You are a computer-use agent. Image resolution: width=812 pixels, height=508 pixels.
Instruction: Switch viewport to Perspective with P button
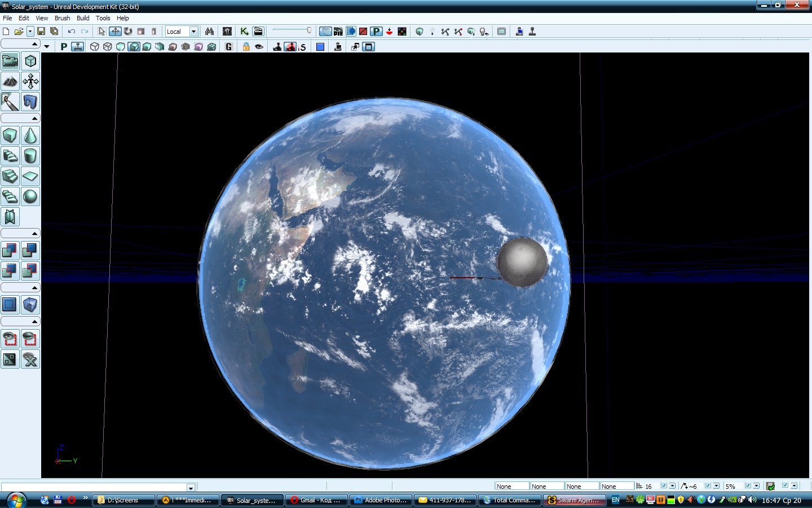[x=64, y=47]
